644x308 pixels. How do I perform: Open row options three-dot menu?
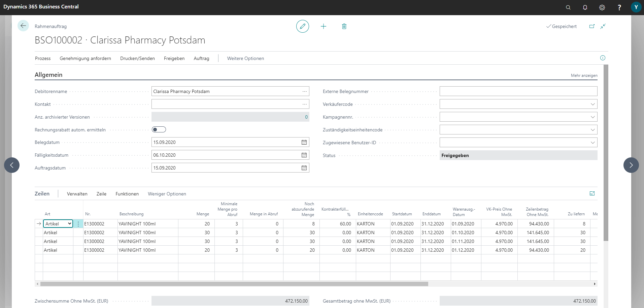point(78,224)
